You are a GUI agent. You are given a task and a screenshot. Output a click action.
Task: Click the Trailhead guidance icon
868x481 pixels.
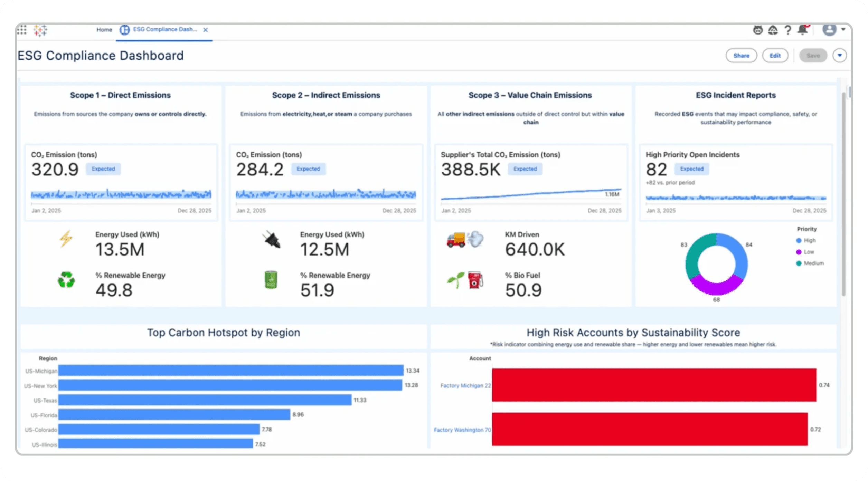(773, 30)
